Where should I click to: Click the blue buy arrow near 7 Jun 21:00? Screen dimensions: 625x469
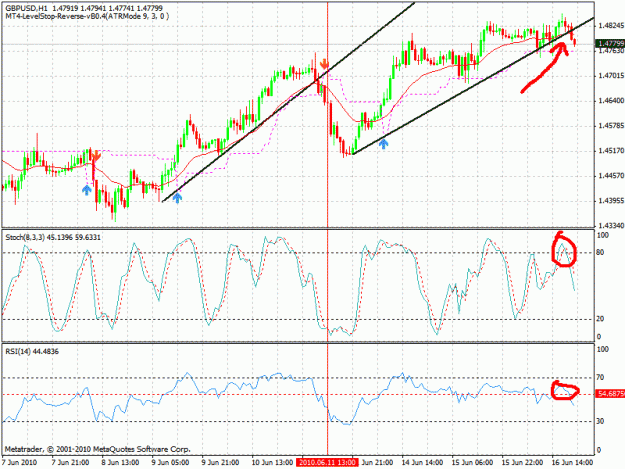click(86, 190)
